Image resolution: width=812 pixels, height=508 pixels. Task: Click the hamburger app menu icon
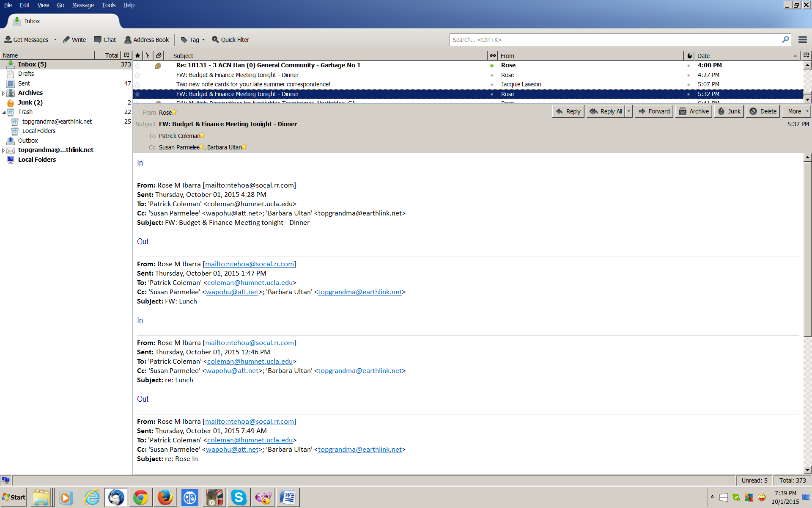(x=802, y=39)
